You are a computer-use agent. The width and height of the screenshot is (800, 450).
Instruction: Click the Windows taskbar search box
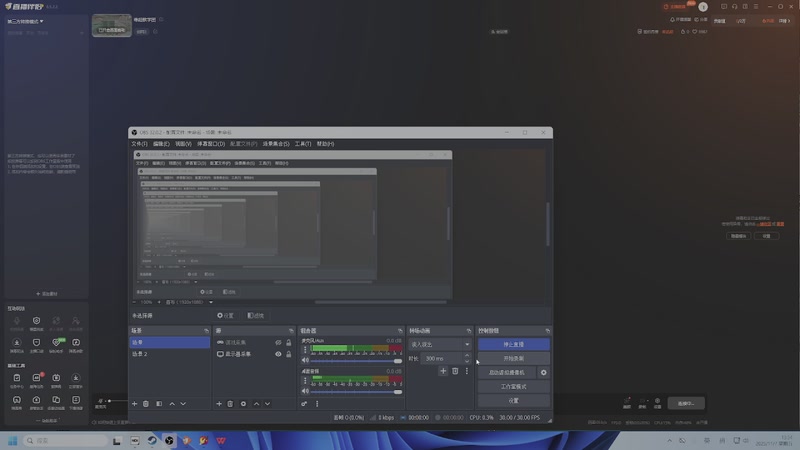point(65,440)
